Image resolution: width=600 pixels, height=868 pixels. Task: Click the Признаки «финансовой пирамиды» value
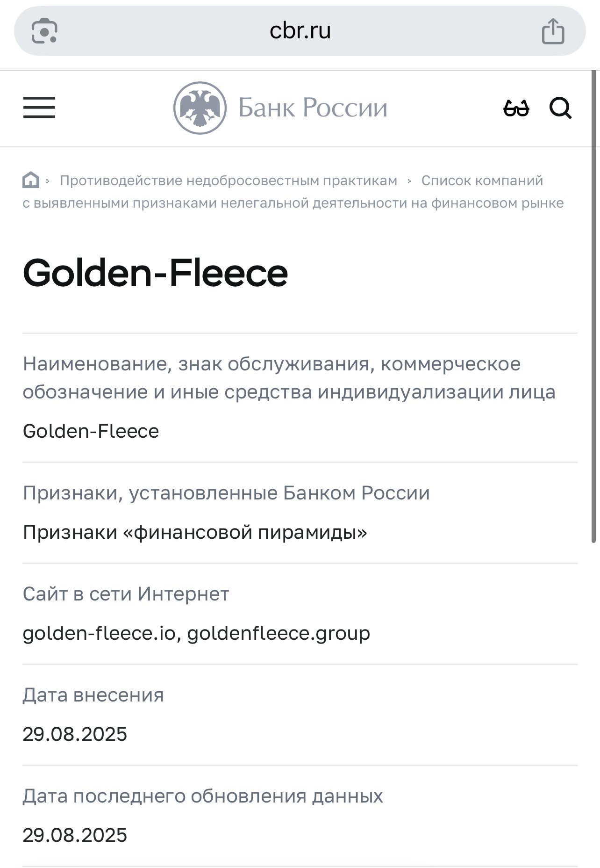click(195, 532)
